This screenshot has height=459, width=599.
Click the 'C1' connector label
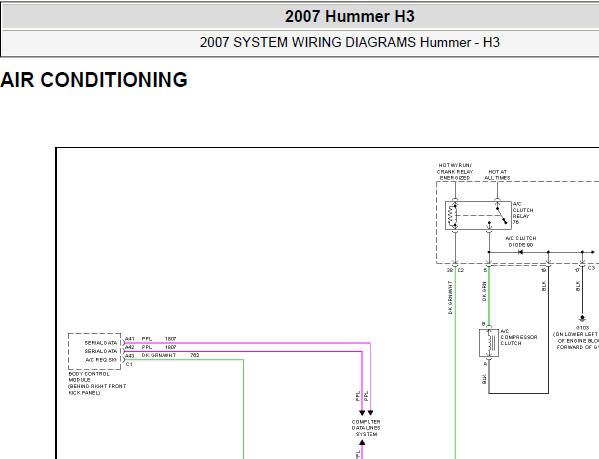tap(129, 364)
